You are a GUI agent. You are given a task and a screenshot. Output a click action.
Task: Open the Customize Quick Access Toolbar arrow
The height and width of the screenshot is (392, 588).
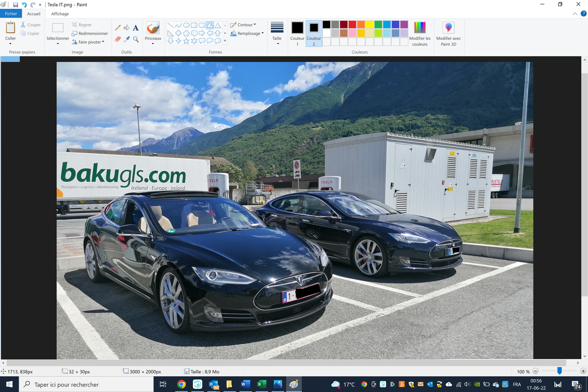coord(40,4)
